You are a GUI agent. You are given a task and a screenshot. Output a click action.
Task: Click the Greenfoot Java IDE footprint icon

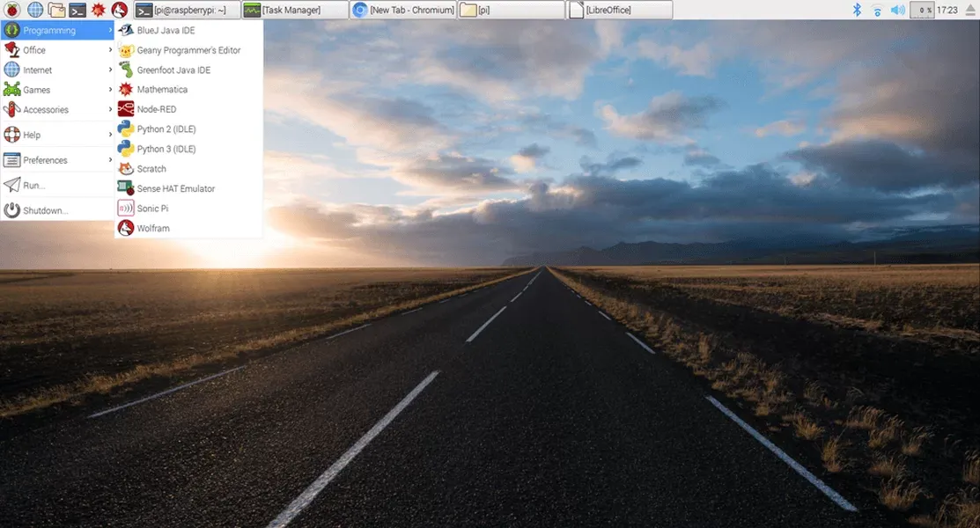pos(126,70)
